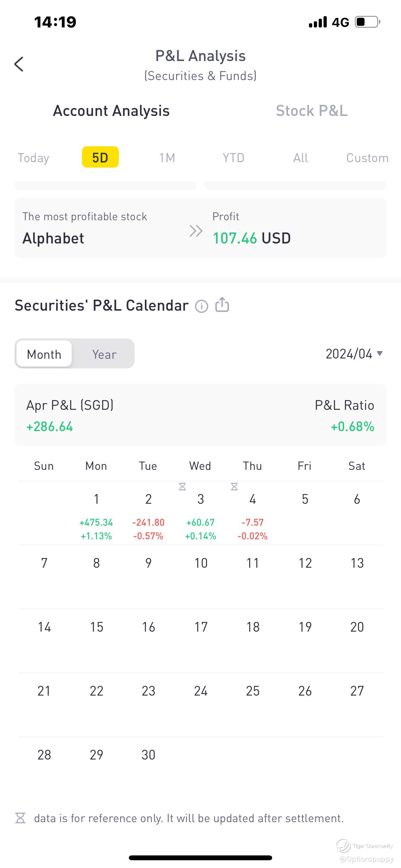Tap the share calendar icon
This screenshot has width=401, height=868.
tap(222, 305)
